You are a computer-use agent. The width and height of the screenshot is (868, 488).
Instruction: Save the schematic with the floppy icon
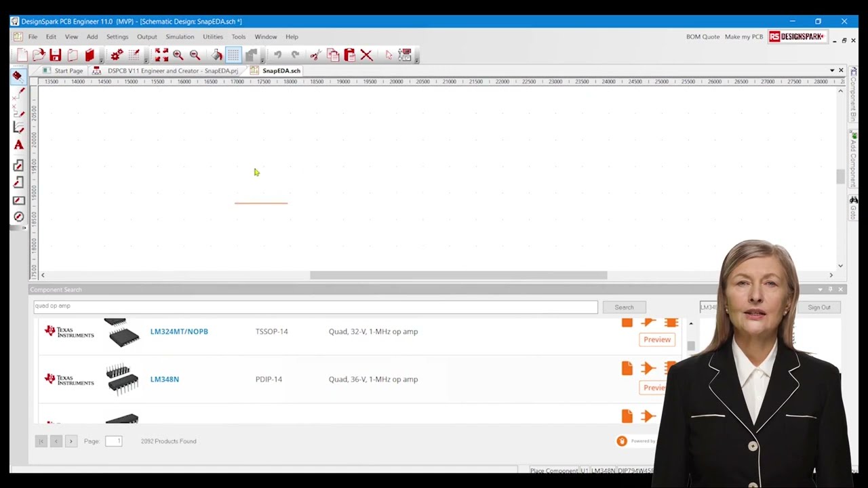(56, 55)
